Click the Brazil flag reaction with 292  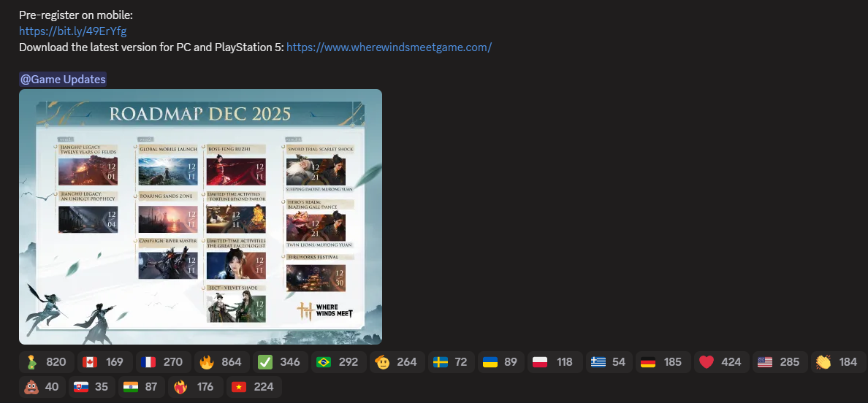339,362
